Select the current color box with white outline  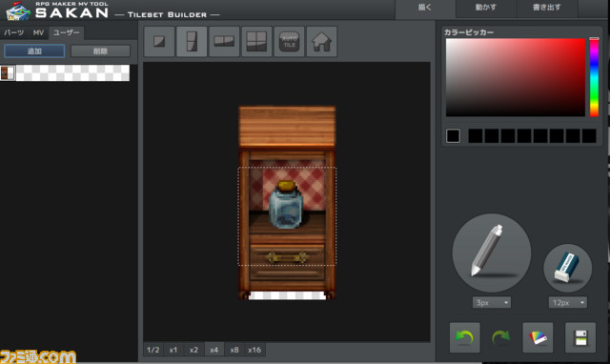(453, 136)
